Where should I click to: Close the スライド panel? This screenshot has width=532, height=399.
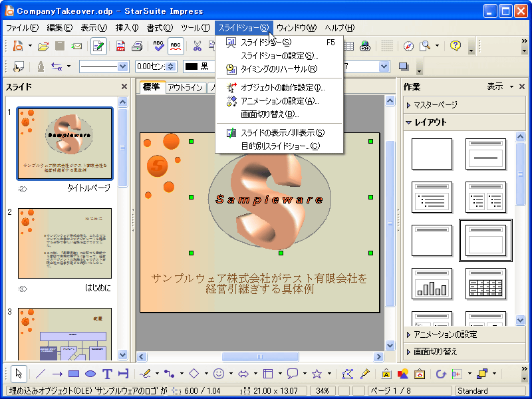tap(124, 87)
